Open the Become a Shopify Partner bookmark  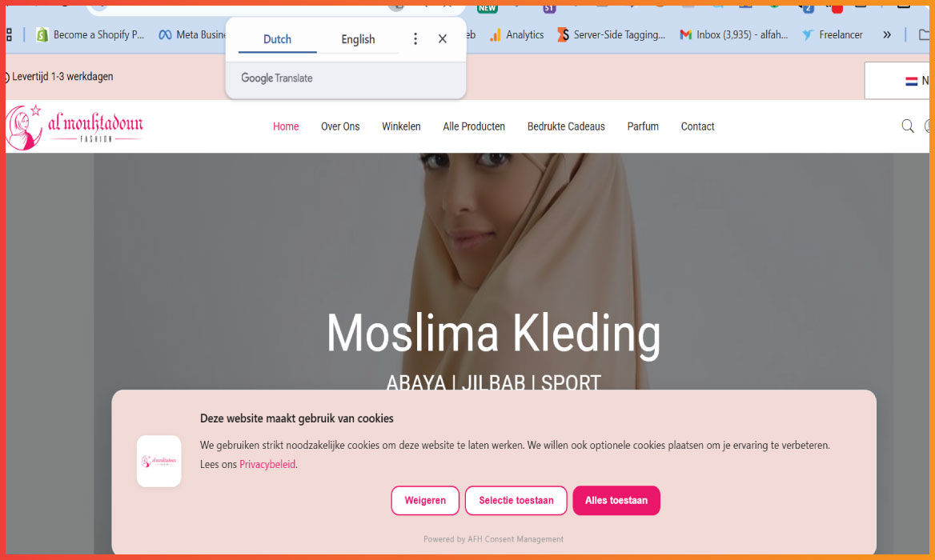click(90, 34)
